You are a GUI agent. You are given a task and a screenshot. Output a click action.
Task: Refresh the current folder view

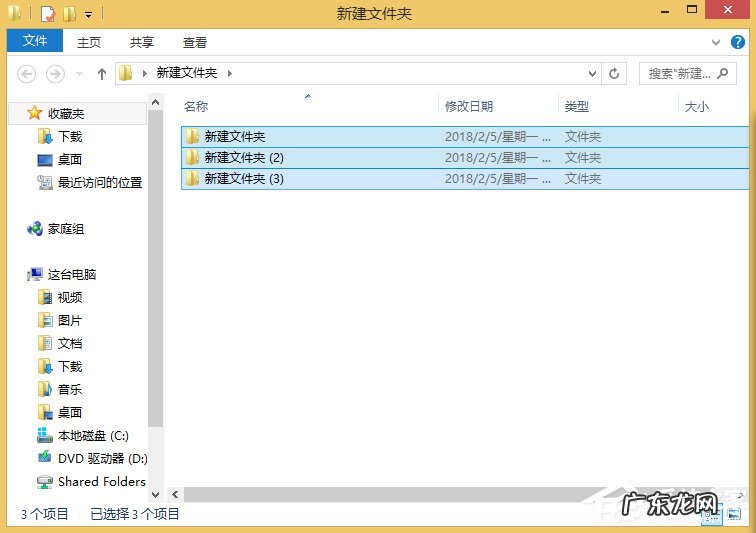pyautogui.click(x=614, y=74)
